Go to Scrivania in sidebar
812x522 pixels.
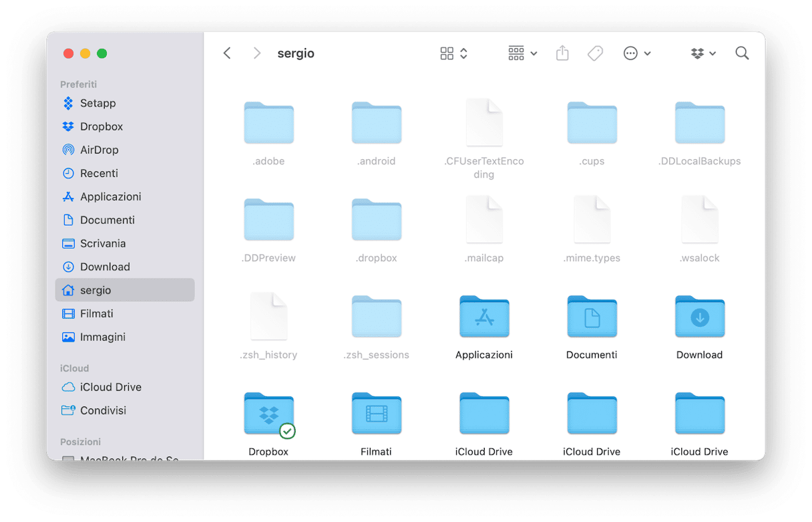[x=103, y=243]
